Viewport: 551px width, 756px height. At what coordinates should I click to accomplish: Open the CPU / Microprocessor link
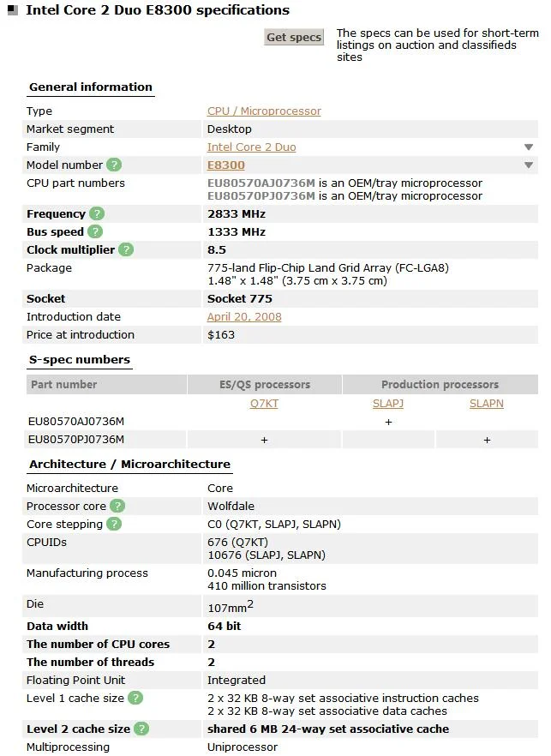[x=264, y=111]
